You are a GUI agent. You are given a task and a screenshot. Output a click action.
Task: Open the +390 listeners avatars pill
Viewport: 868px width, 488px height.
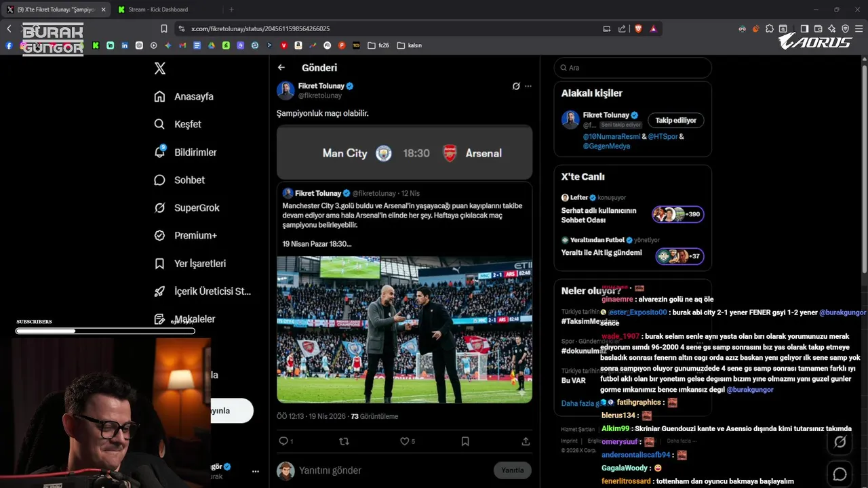click(678, 214)
